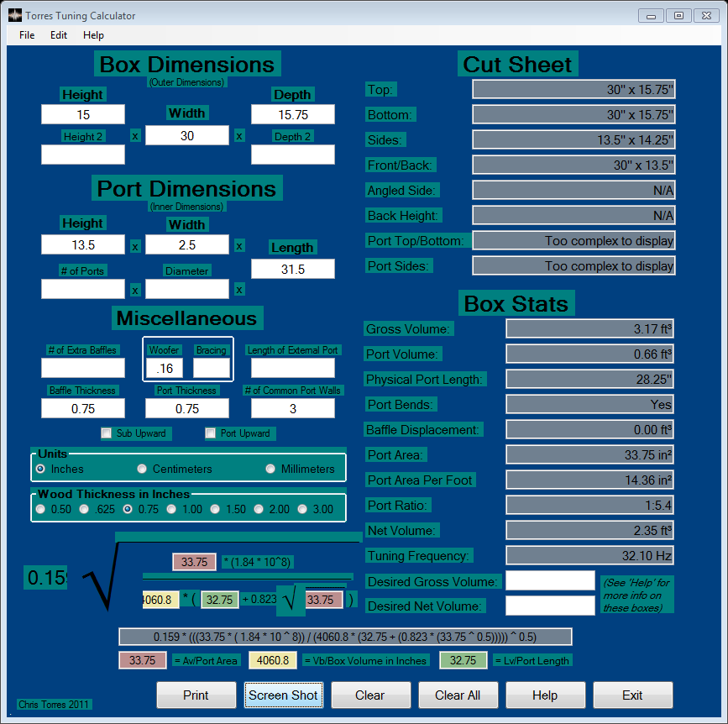Viewport: 728px width, 724px height.
Task: Click the Sides cut sheet value
Action: (x=573, y=139)
